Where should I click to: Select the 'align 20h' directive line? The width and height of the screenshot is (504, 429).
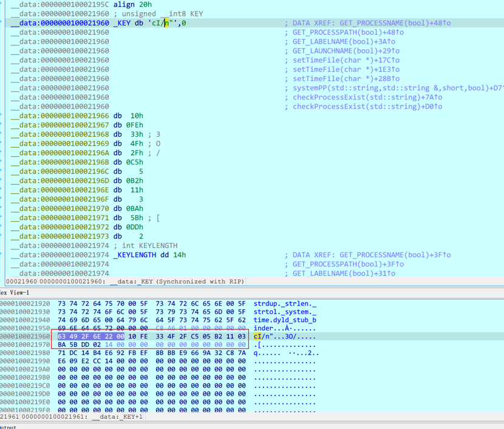(132, 4)
